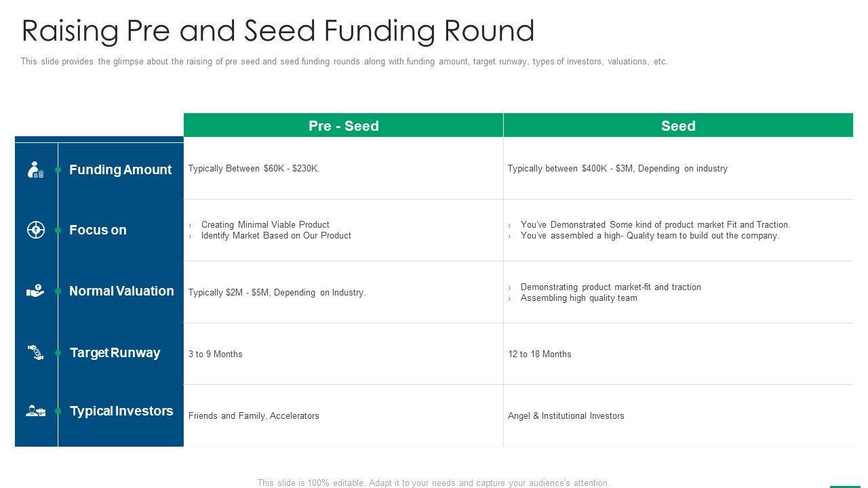
Task: Click the Angel & Institutional Investors cell
Action: pos(566,415)
